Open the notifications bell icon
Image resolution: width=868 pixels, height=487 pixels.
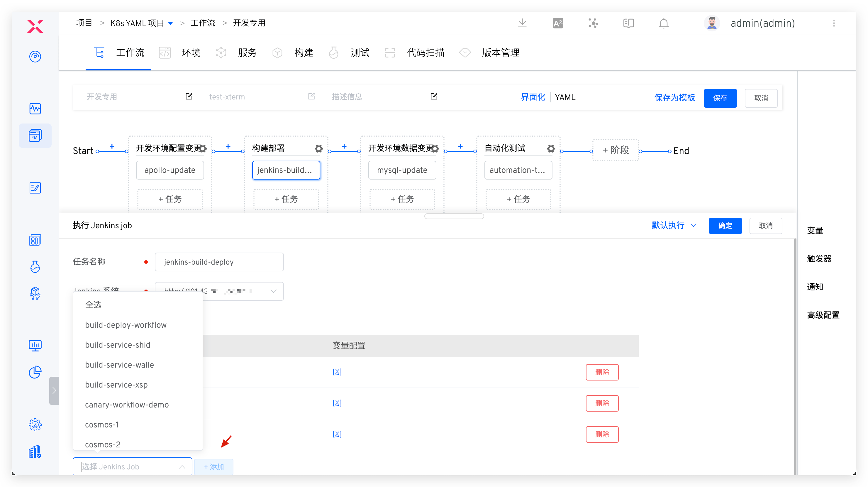(664, 23)
